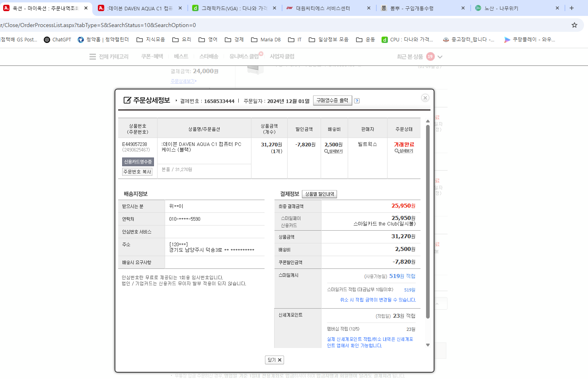
Task: Switch to the DAVEN AQUA C1 tab
Action: click(x=140, y=8)
